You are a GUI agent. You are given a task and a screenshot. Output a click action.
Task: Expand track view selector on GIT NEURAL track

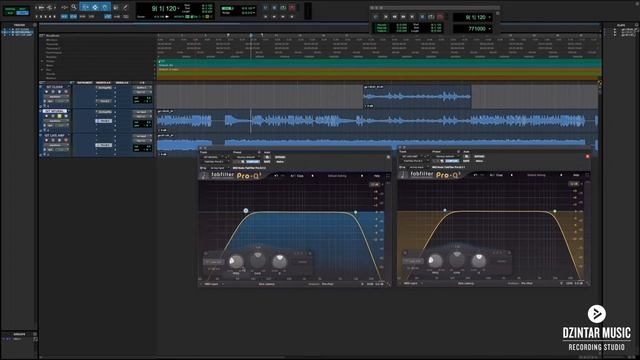[x=56, y=121]
